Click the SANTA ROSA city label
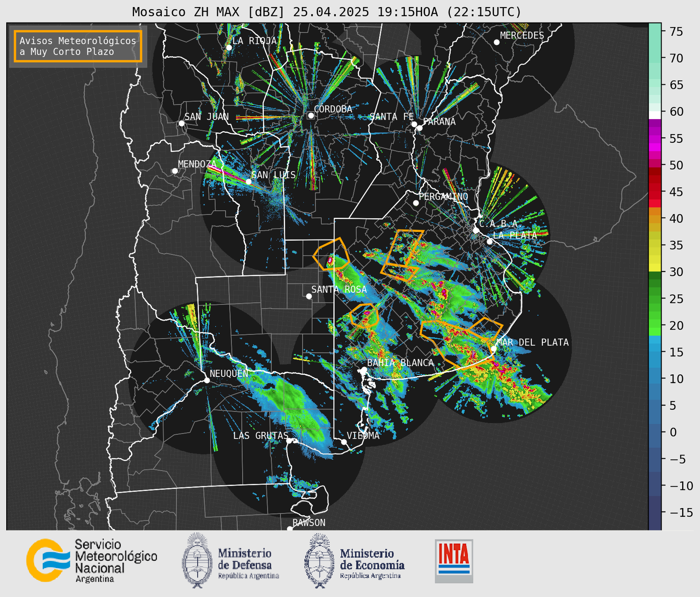 [x=339, y=289]
